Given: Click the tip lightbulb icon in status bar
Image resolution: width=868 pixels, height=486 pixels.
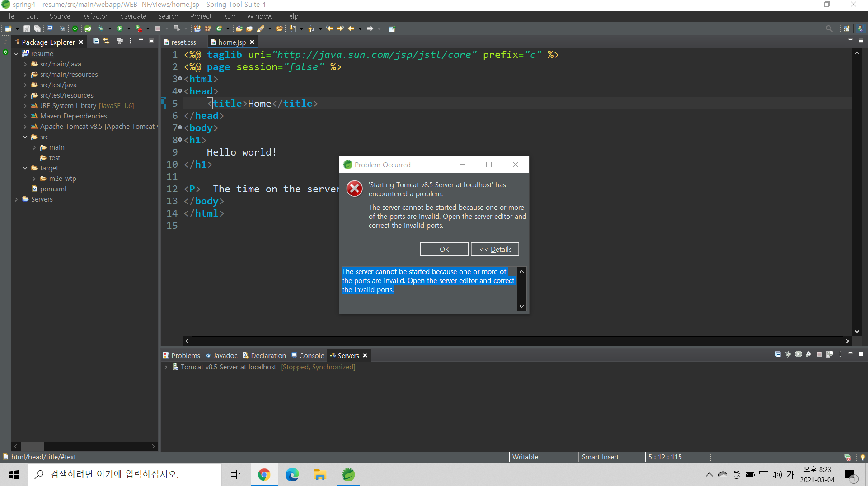Looking at the screenshot, I should pos(863,457).
